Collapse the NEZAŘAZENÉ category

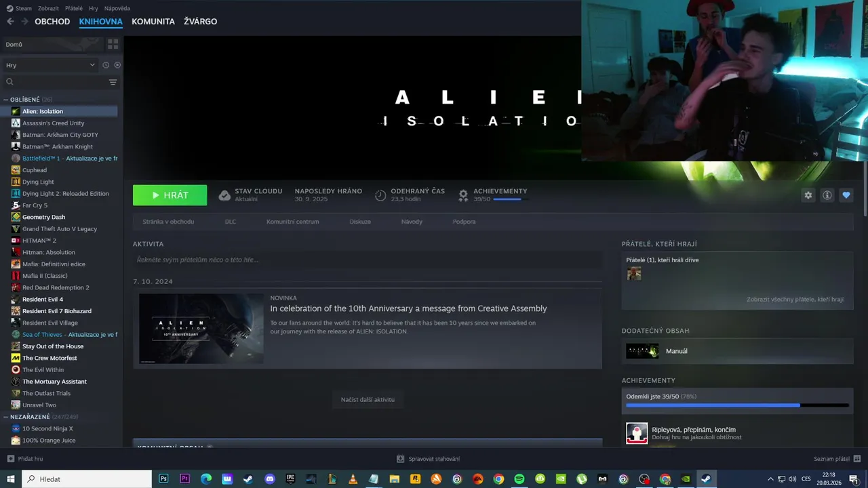[x=6, y=417]
